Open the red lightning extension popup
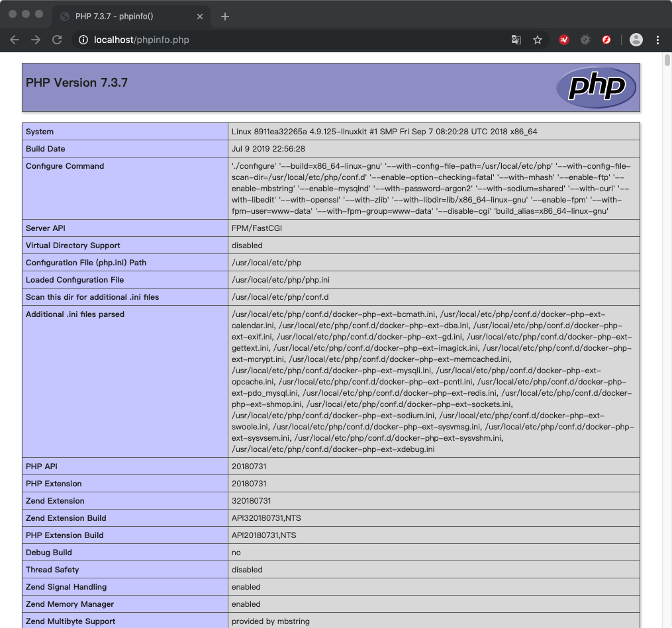Viewport: 672px width, 628px height. (x=607, y=40)
